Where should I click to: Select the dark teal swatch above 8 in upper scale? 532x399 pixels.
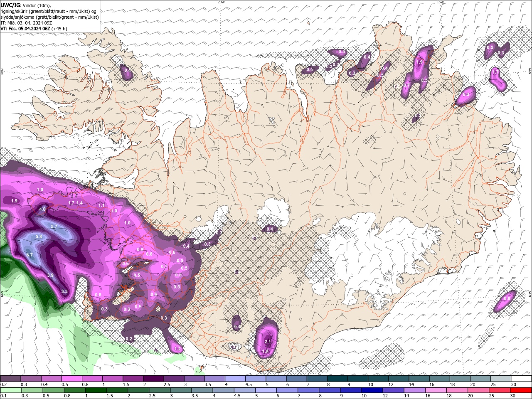(x=337, y=378)
